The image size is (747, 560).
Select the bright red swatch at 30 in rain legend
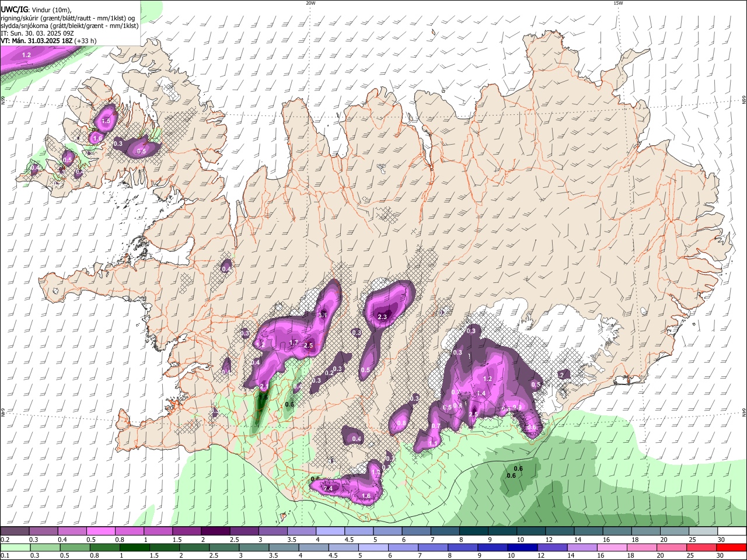coord(732,548)
